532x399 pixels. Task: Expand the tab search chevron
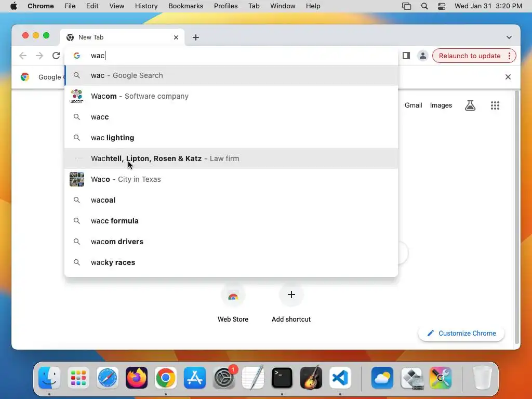click(509, 37)
